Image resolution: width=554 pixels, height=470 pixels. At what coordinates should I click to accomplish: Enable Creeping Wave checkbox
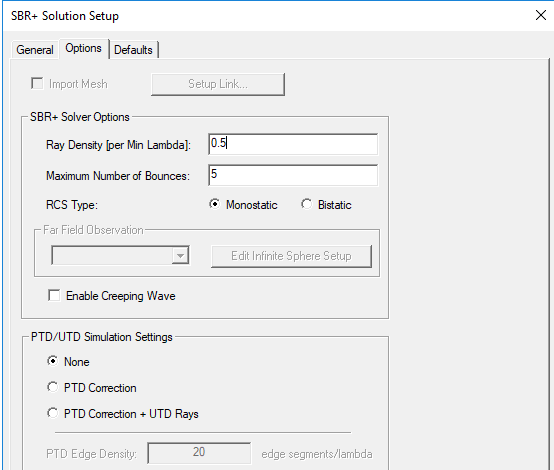[54, 295]
